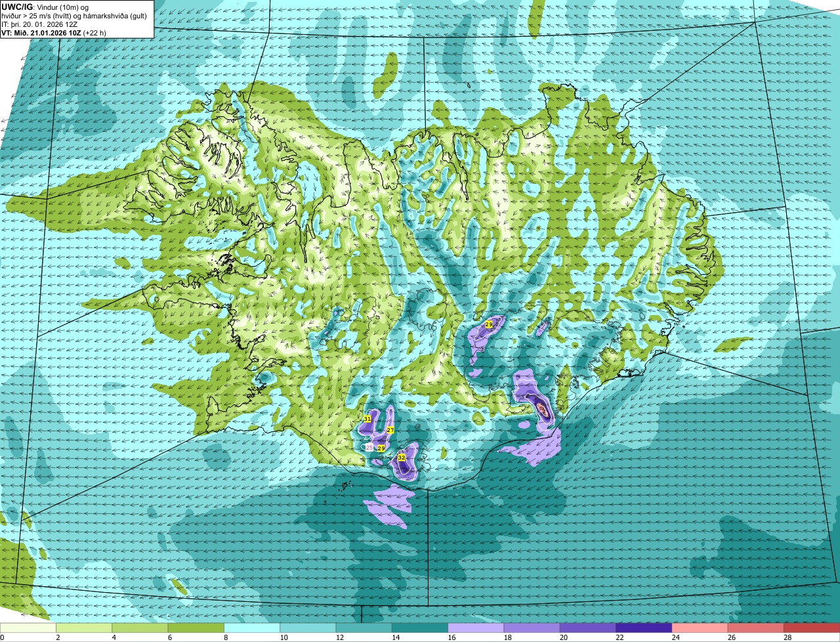This screenshot has width=840, height=642.
Task: Select the yellow 32 peak gust label
Action: point(402,458)
